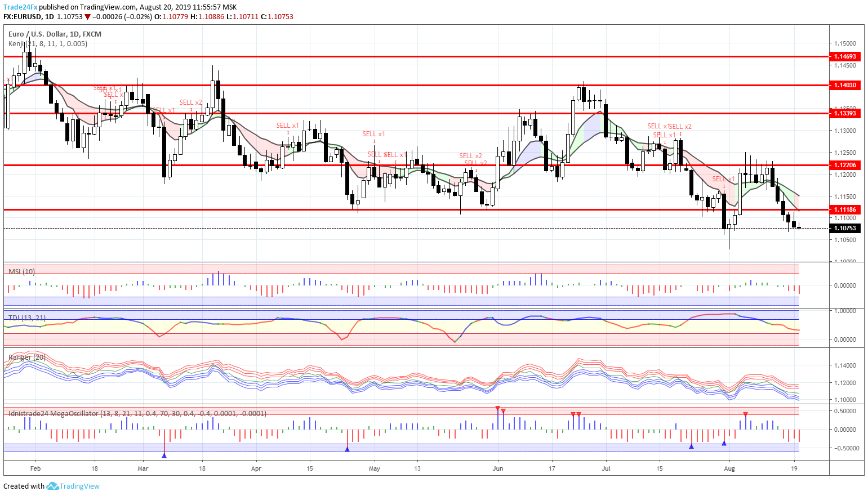Select the FX:EURUSD, 1D symbol text
The width and height of the screenshot is (868, 496).
tap(29, 17)
